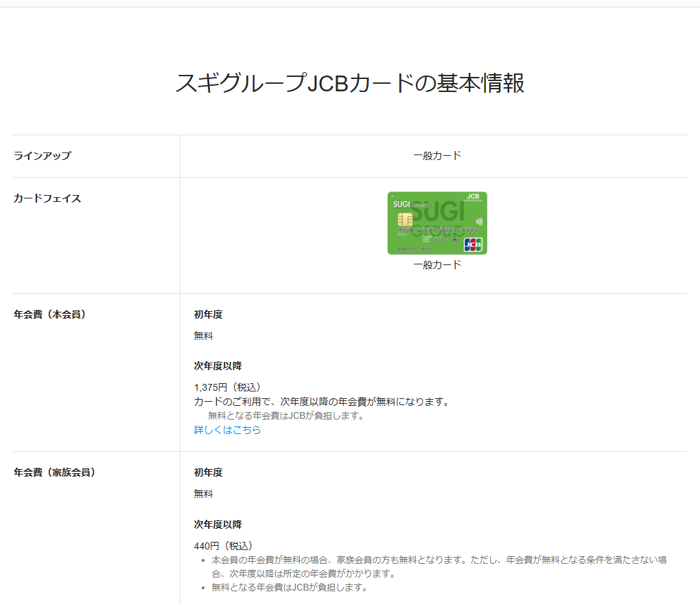Click the カードのご利用で annual fee waiver sentence
The width and height of the screenshot is (700, 605).
(x=322, y=402)
